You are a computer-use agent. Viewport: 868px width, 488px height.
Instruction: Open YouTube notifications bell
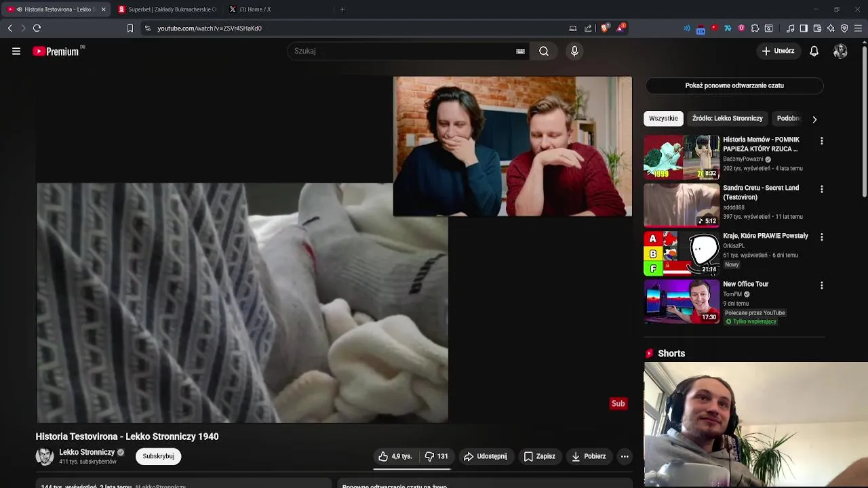[814, 51]
